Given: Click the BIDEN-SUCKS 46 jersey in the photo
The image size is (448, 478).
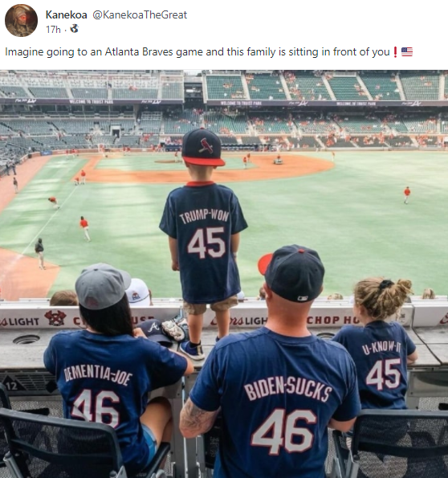Looking at the screenshot, I should tap(277, 402).
